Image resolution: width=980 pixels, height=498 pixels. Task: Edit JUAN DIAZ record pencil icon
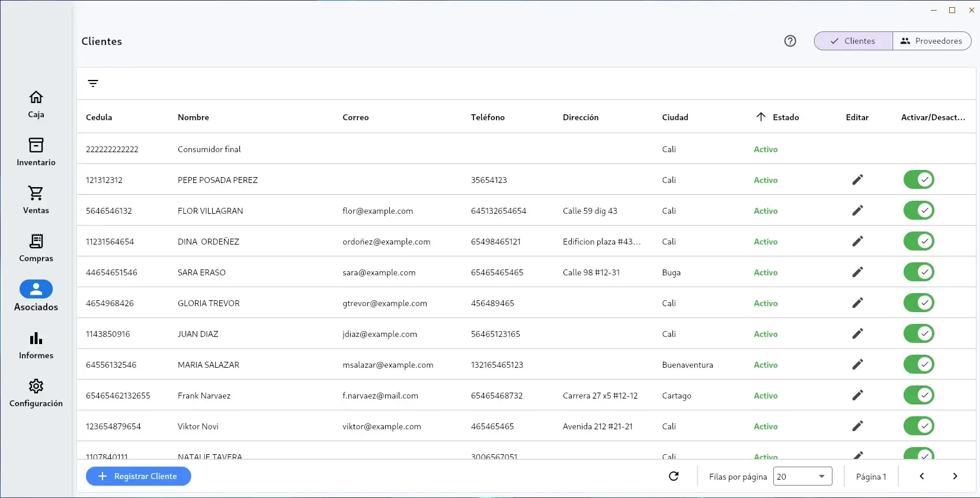[857, 333]
